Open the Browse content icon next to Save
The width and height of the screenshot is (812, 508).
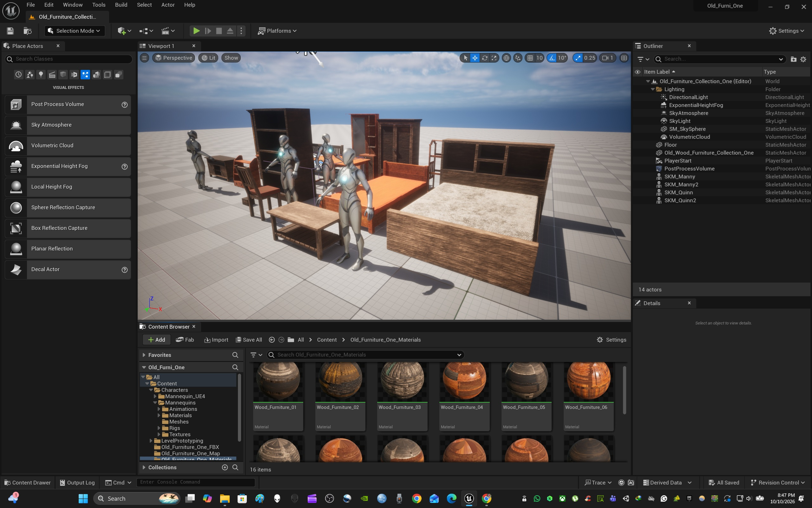pos(28,31)
